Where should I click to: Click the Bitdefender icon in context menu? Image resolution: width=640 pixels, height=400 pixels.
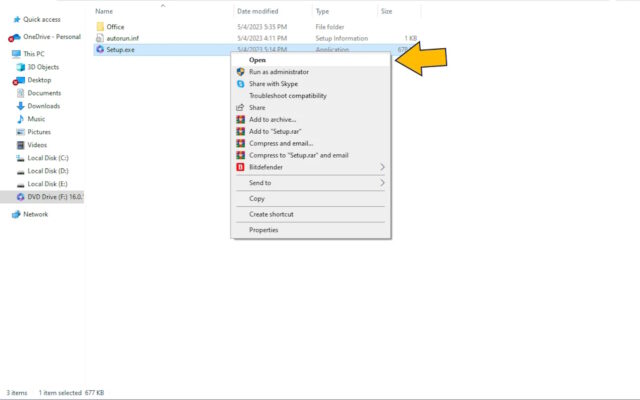tap(240, 167)
